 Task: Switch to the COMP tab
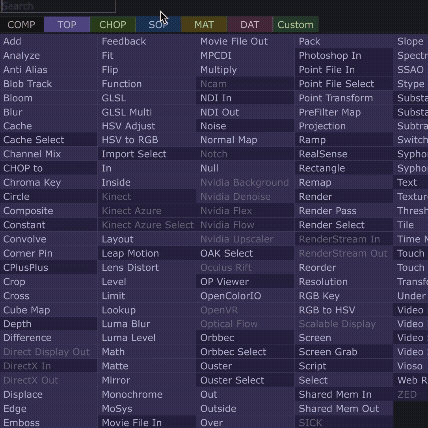pyautogui.click(x=22, y=25)
